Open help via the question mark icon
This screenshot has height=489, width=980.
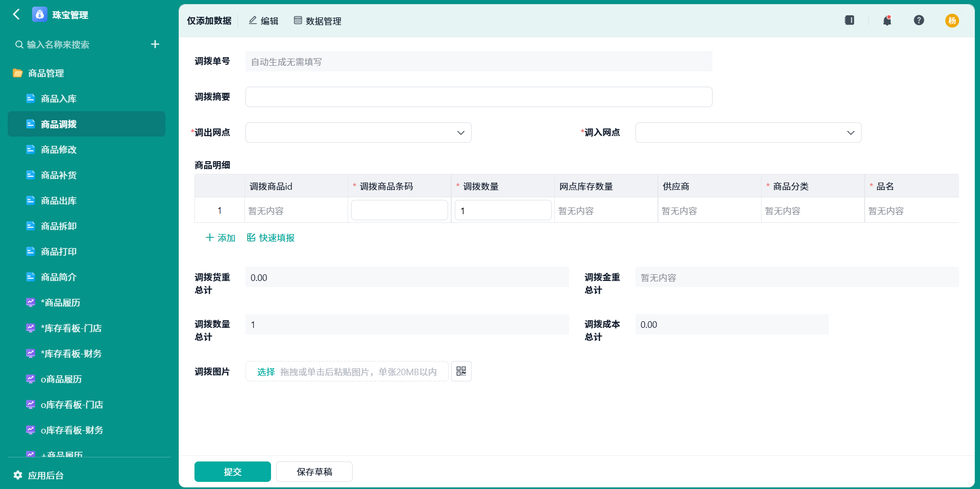(x=919, y=20)
